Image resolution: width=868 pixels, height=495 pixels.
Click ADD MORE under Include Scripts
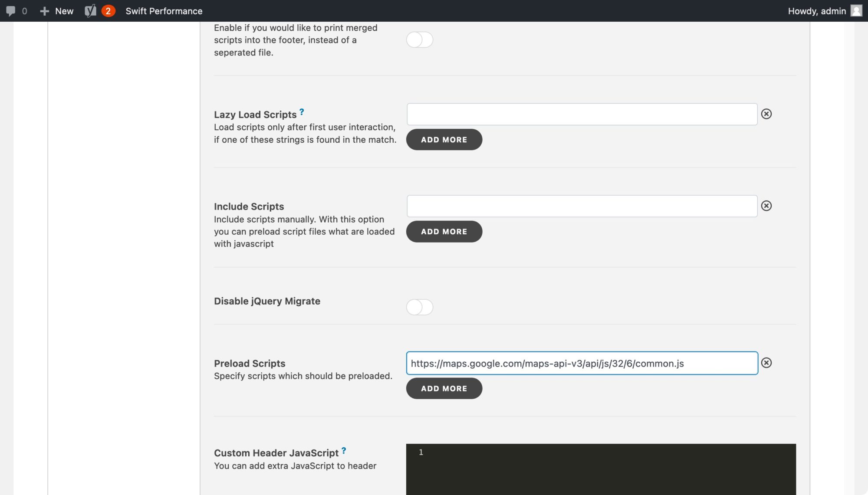tap(444, 231)
